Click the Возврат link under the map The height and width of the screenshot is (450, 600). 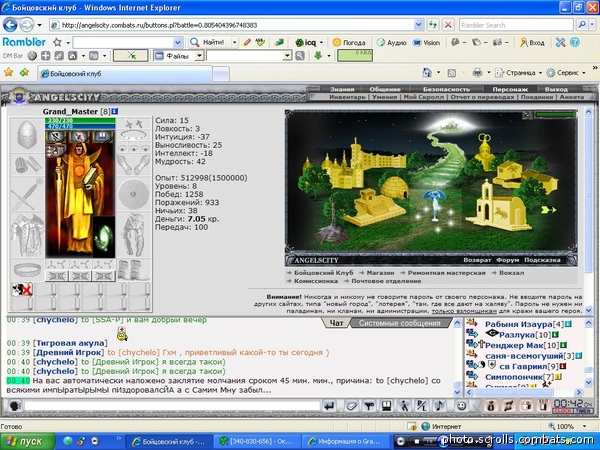click(x=477, y=260)
